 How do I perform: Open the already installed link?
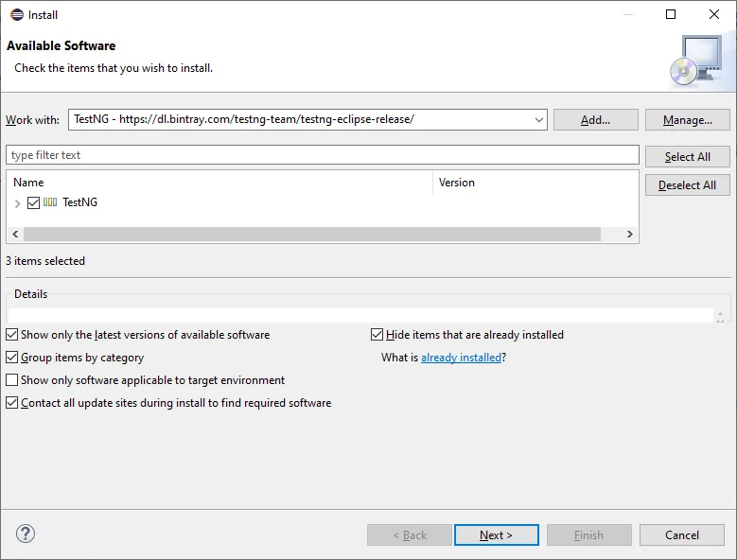point(461,358)
